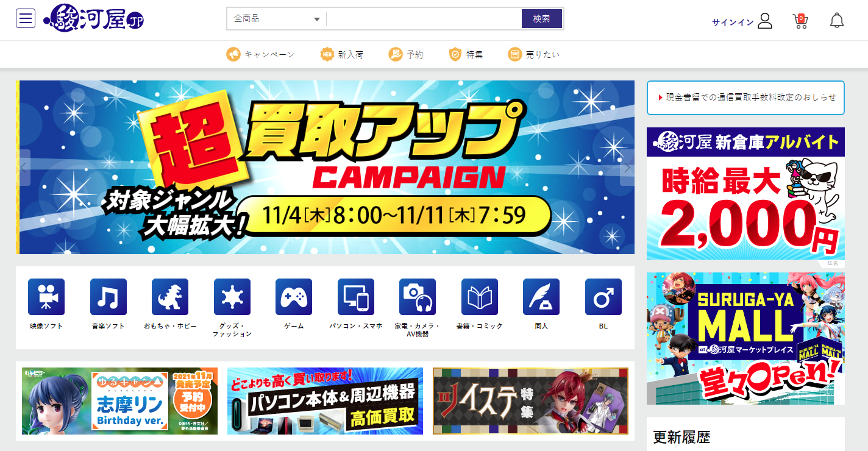Open the 新入荷 menu item
The width and height of the screenshot is (868, 451).
pyautogui.click(x=342, y=54)
